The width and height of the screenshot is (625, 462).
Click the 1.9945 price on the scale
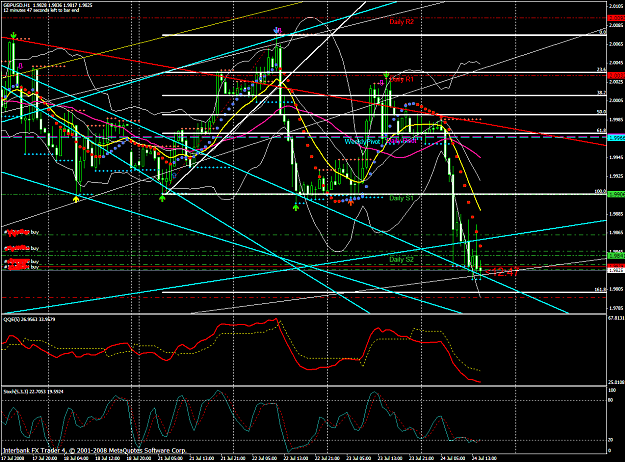pos(616,157)
